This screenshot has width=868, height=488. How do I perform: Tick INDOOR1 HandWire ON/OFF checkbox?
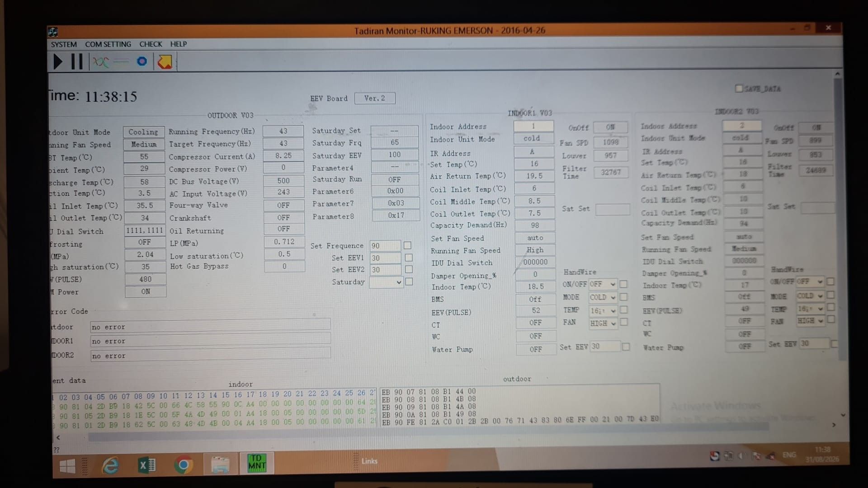click(623, 284)
